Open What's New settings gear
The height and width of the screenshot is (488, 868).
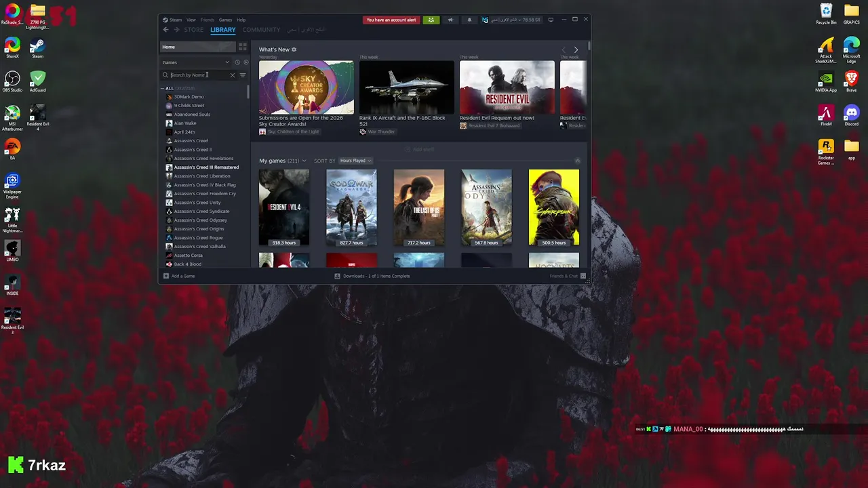point(294,49)
